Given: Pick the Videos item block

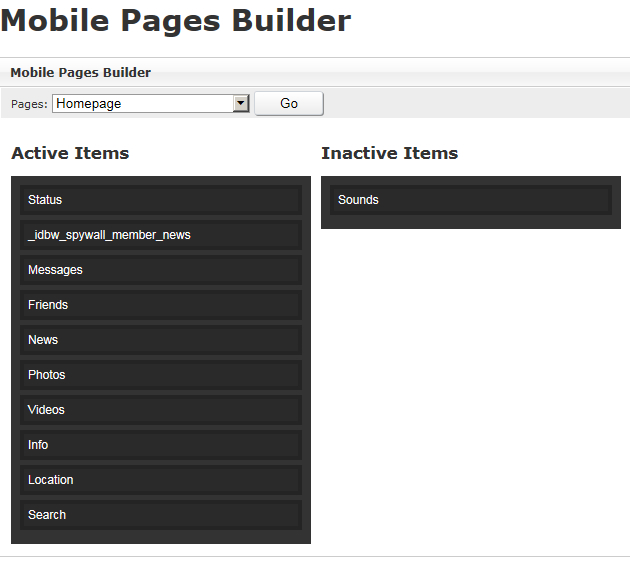Looking at the screenshot, I should click(x=160, y=410).
